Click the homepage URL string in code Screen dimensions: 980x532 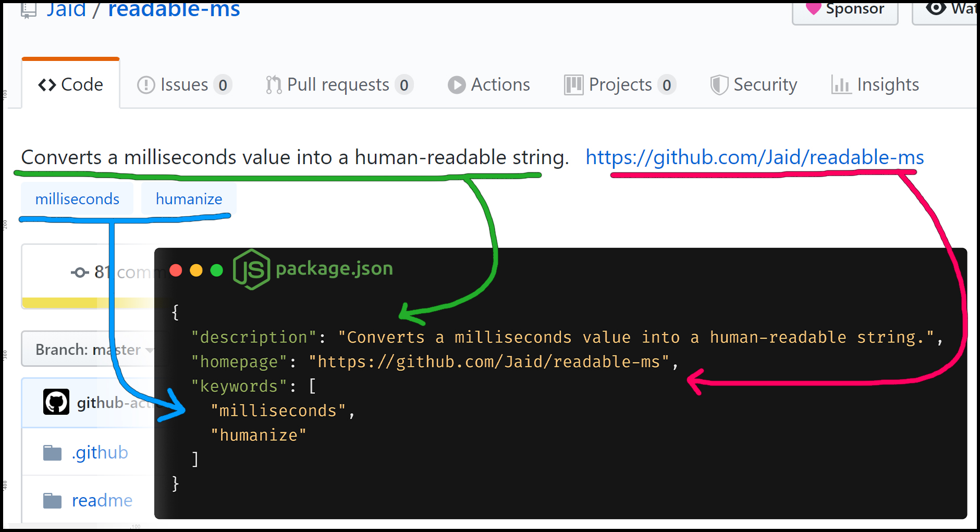click(489, 362)
